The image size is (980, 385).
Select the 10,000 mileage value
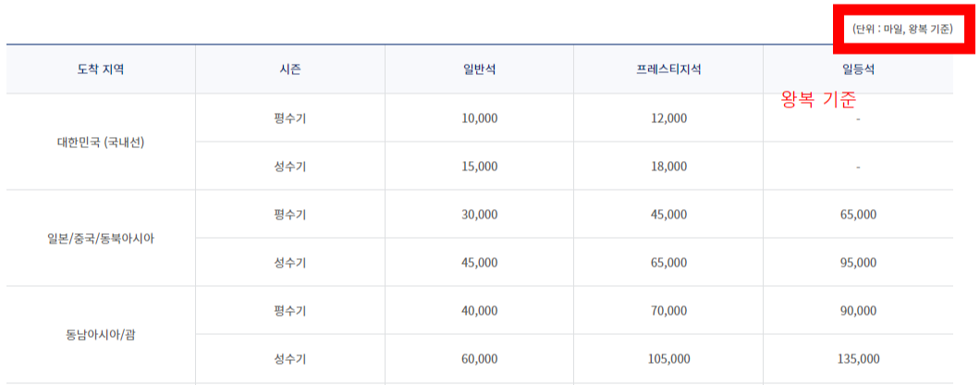pyautogui.click(x=480, y=118)
